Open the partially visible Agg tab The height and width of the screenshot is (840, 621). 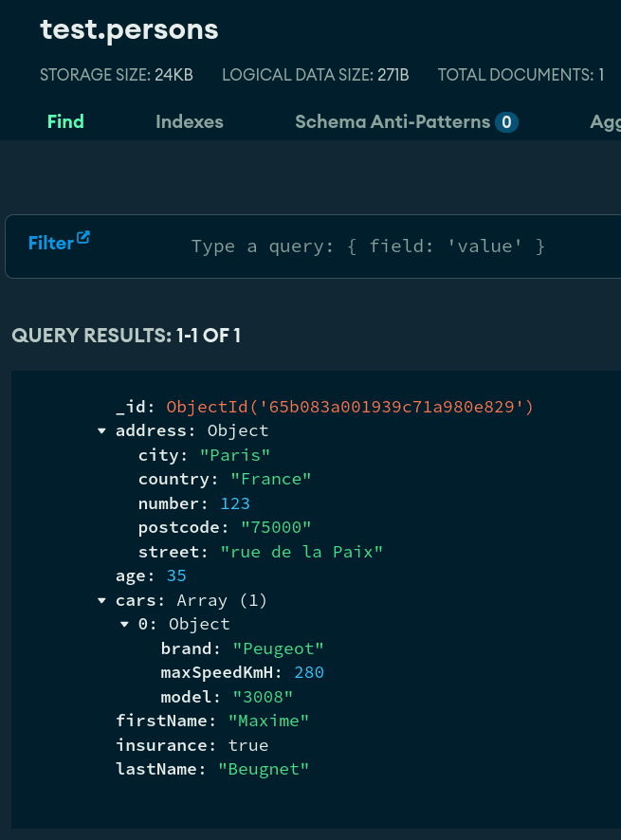604,121
